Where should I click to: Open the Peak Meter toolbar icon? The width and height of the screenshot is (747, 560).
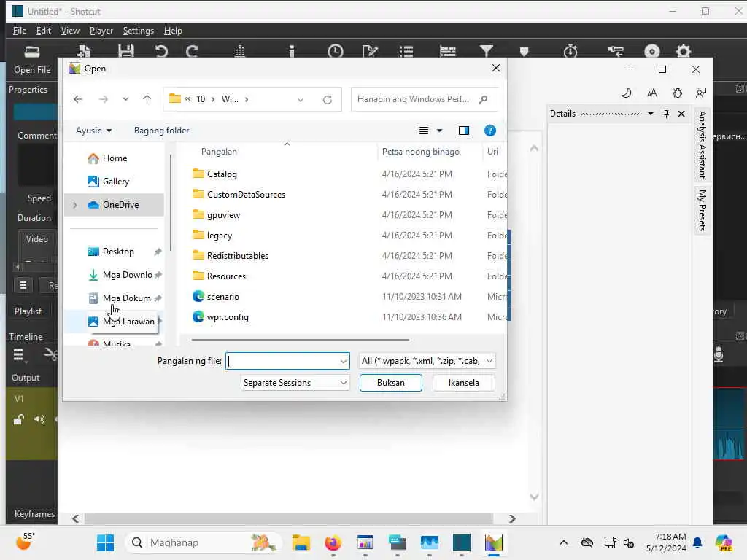pyautogui.click(x=240, y=51)
